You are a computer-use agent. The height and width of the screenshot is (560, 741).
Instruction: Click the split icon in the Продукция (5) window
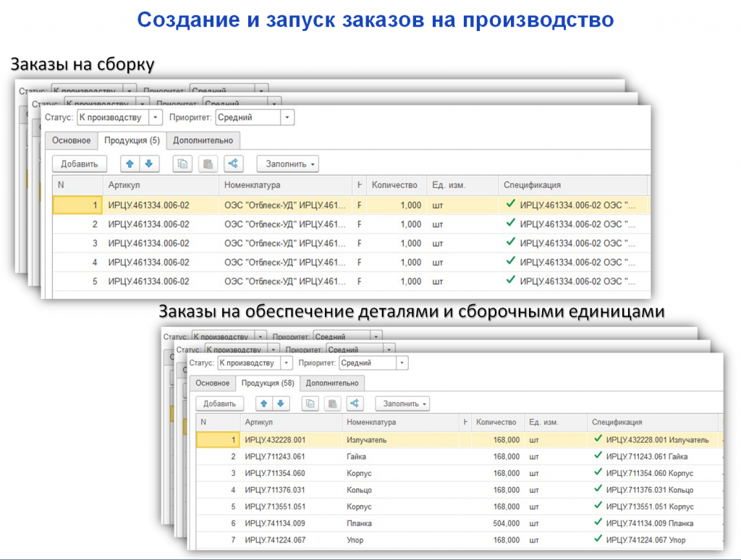pos(234,164)
